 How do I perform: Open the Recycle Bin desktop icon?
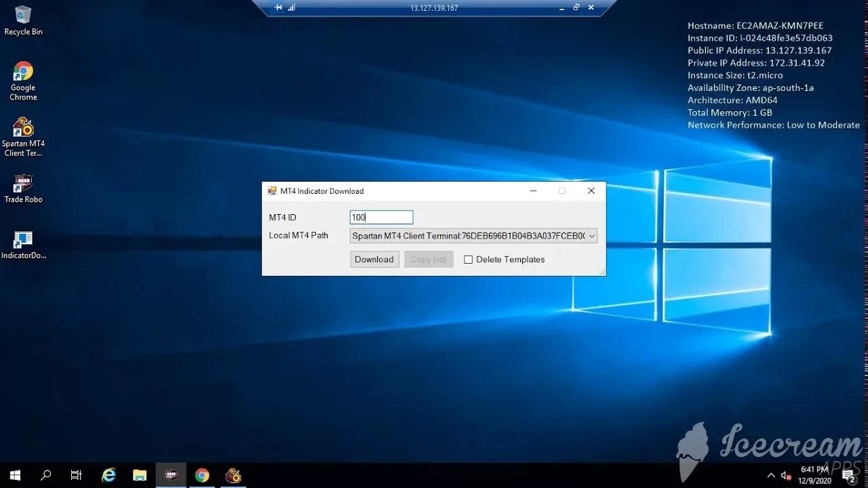23,20
